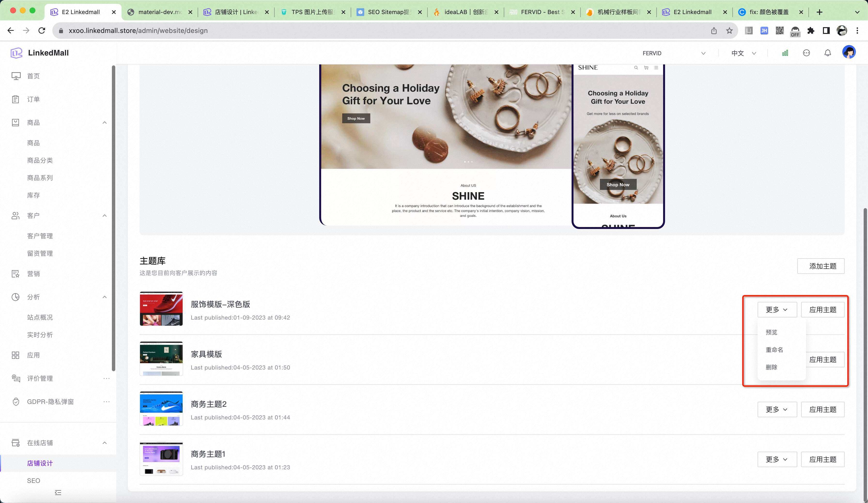
Task: Open the 中文 language dropdown
Action: [x=743, y=53]
